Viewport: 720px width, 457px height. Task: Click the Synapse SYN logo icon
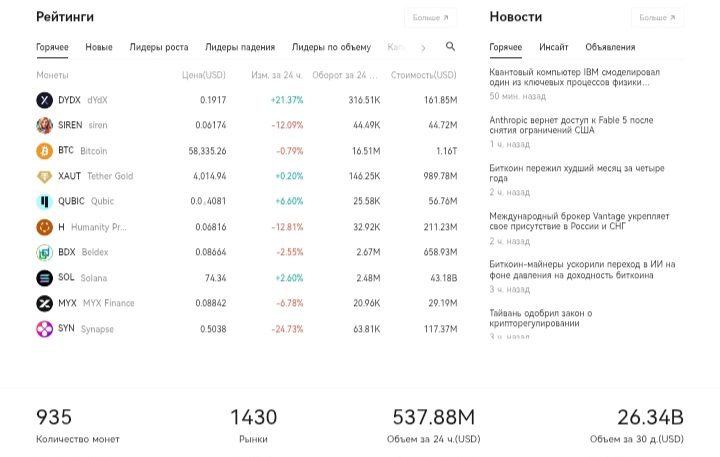pyautogui.click(x=45, y=329)
